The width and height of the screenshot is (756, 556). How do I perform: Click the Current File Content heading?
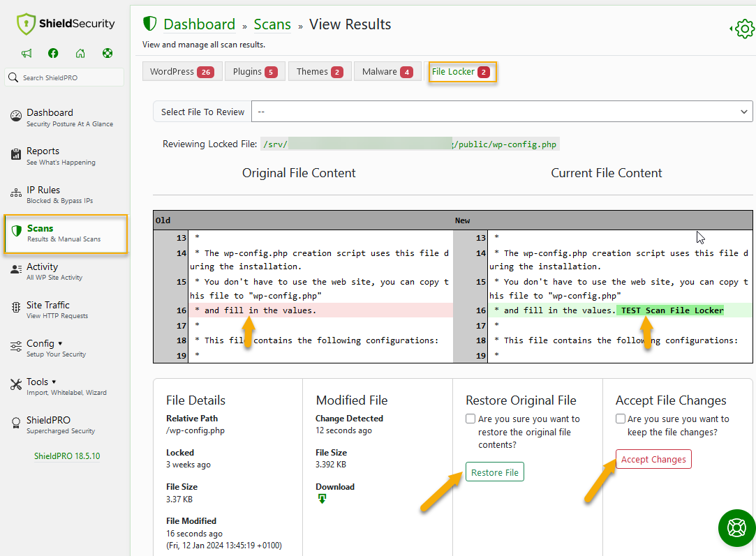(607, 173)
